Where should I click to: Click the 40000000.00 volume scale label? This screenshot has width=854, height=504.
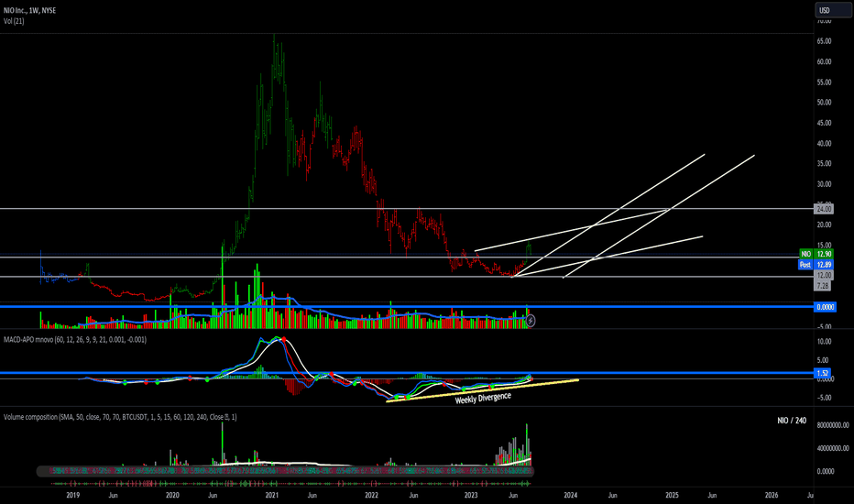832,448
